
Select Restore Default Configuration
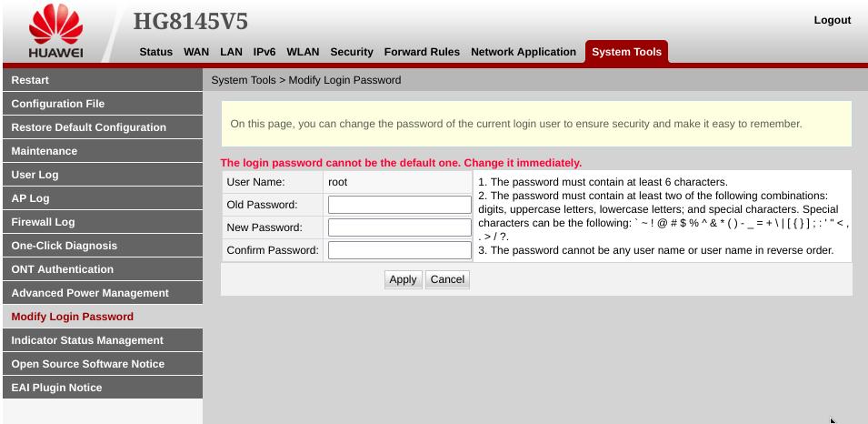tap(103, 126)
